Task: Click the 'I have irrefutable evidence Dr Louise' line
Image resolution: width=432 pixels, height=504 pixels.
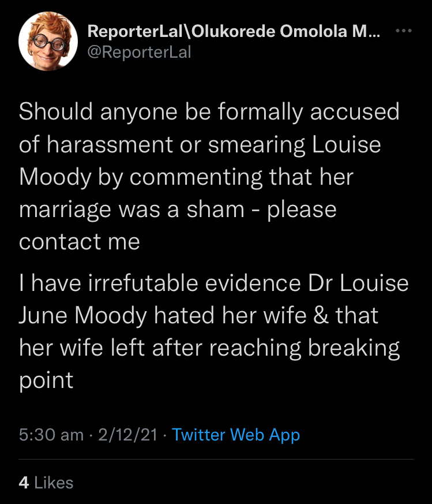Action: pyautogui.click(x=214, y=283)
